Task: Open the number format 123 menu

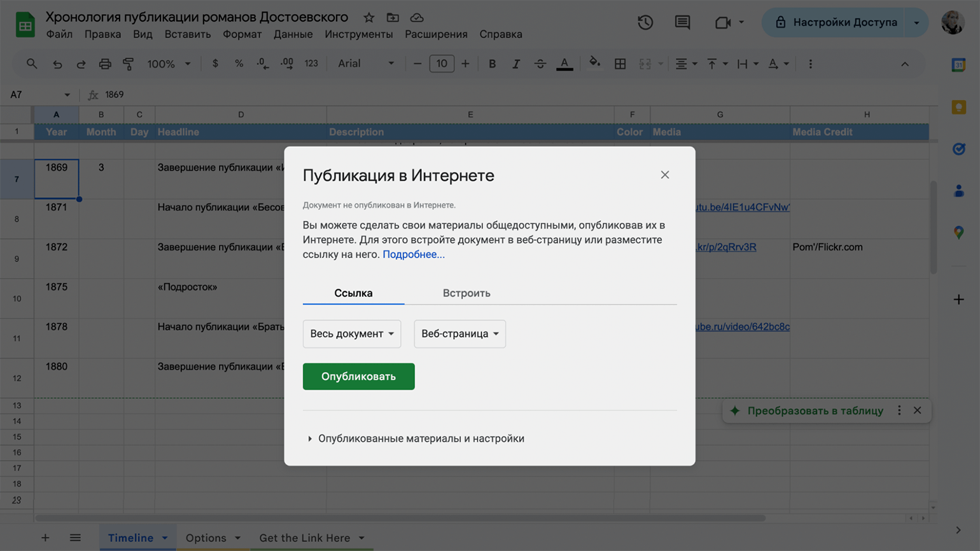Action: coord(311,64)
